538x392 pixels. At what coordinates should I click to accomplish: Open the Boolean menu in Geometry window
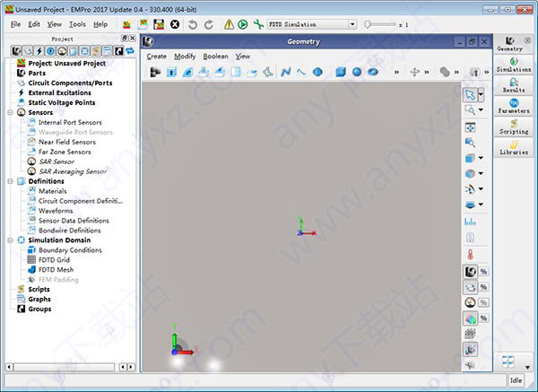pos(215,57)
